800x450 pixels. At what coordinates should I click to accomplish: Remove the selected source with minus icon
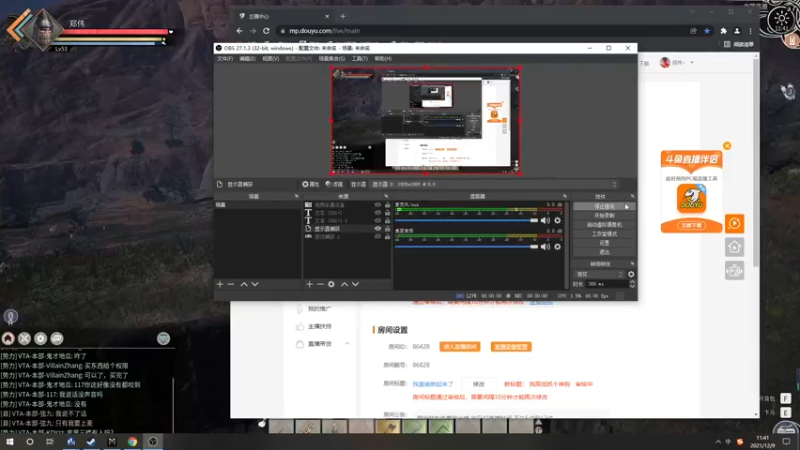(x=320, y=284)
